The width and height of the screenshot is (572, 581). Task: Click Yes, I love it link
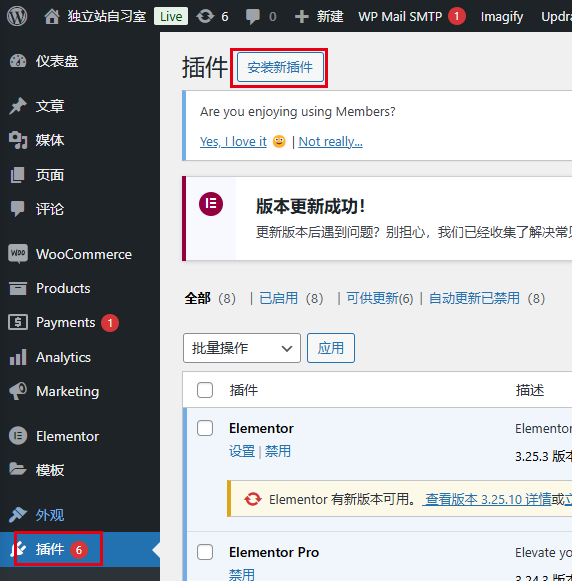(x=233, y=141)
